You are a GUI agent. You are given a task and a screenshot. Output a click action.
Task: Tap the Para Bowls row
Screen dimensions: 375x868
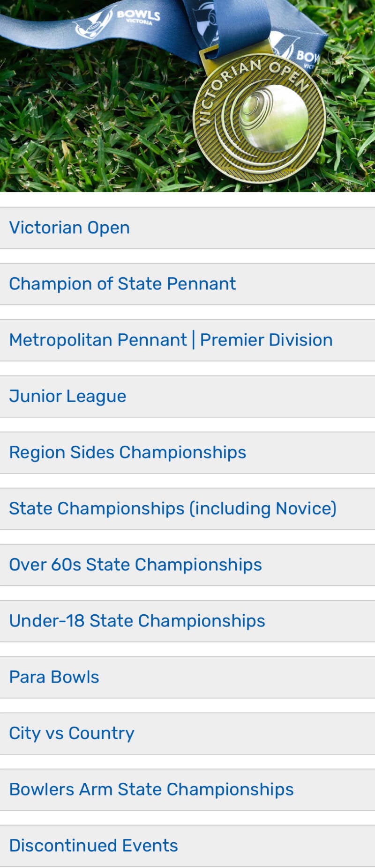(x=187, y=677)
